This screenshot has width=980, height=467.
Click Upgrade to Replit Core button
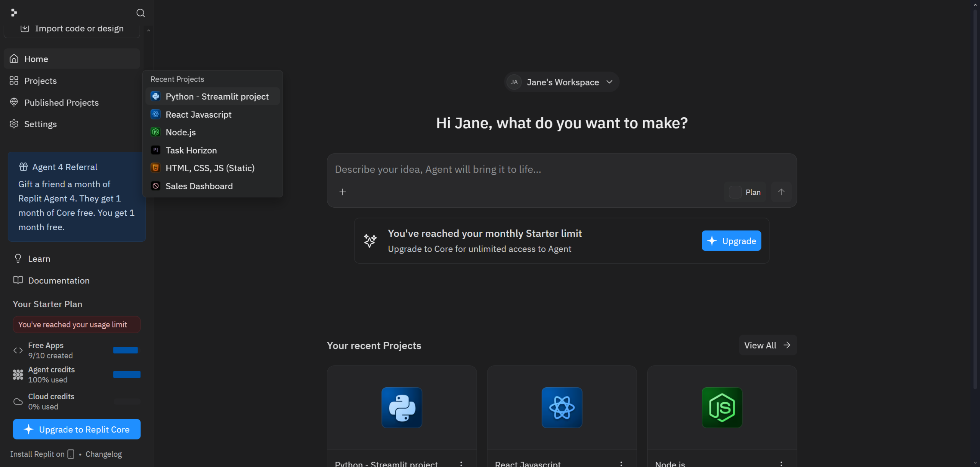click(77, 429)
